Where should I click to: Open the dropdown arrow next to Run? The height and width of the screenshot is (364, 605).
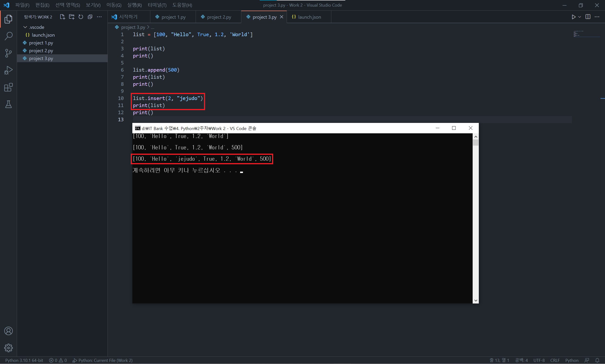[580, 17]
